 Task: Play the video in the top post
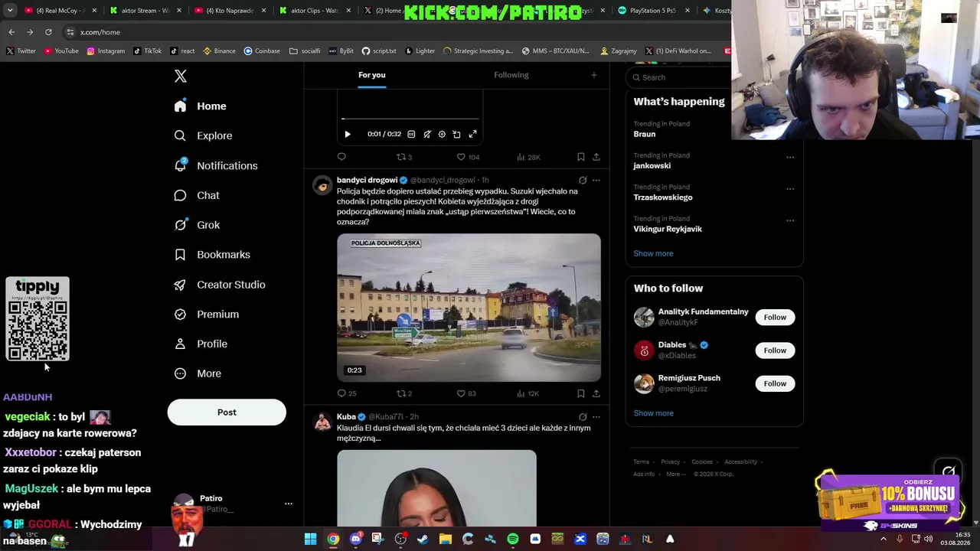click(348, 134)
